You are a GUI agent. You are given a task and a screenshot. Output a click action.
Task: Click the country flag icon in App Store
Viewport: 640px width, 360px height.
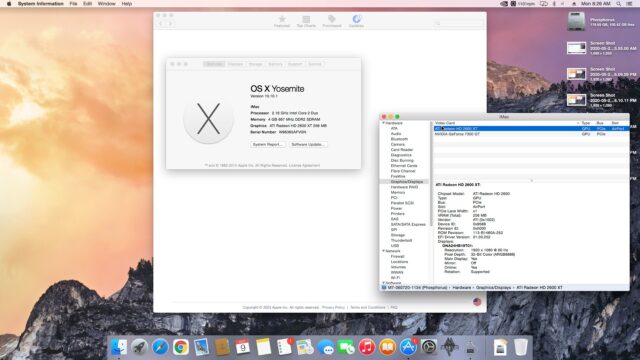coord(477,302)
